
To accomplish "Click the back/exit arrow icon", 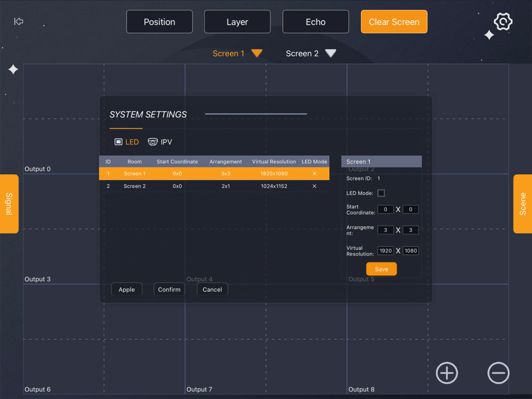I will (x=18, y=21).
